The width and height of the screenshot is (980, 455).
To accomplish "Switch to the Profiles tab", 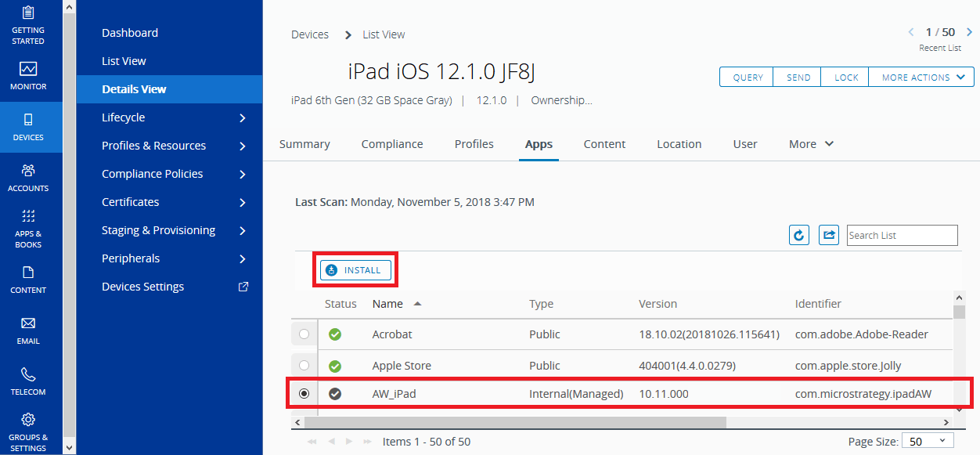I will click(x=474, y=144).
